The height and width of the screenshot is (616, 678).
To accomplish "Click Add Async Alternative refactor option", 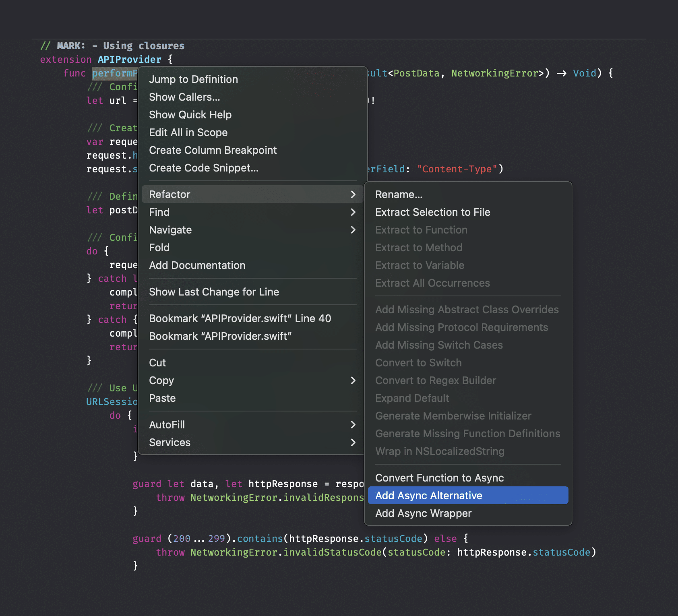I will [428, 496].
